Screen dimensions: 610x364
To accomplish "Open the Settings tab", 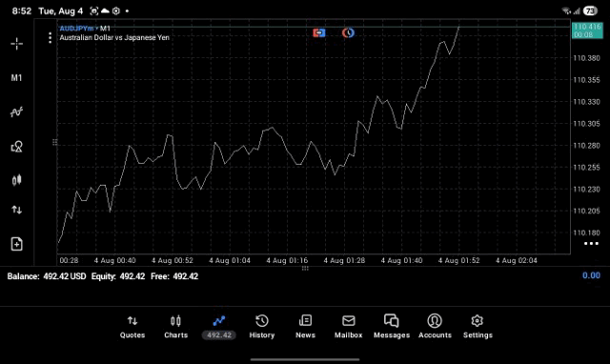I will point(478,327).
